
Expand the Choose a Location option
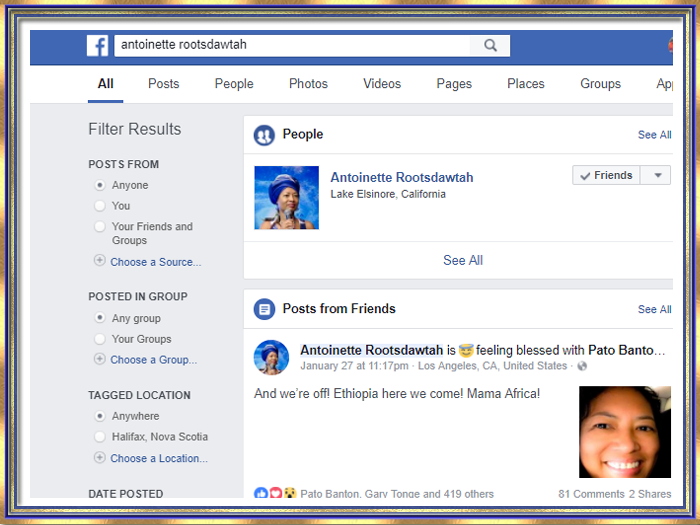(158, 458)
